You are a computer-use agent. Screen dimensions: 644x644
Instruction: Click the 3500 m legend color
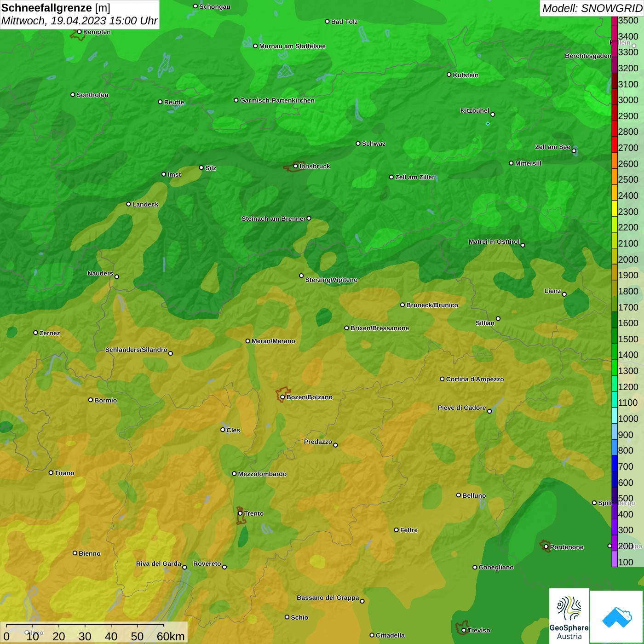tap(615, 20)
